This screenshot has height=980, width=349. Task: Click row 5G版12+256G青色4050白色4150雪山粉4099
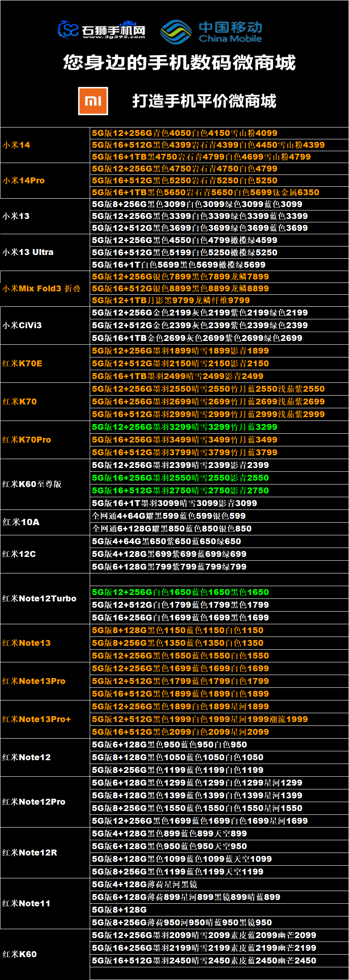click(219, 133)
